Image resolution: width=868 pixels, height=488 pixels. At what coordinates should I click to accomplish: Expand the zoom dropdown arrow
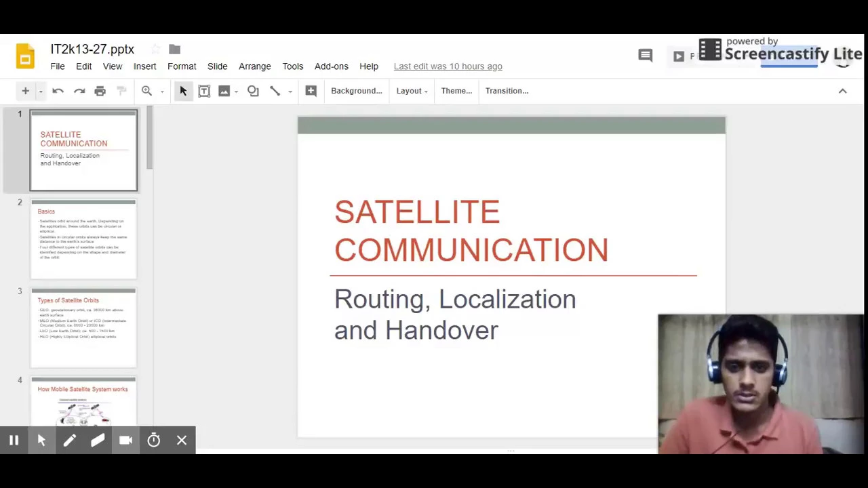pyautogui.click(x=162, y=91)
